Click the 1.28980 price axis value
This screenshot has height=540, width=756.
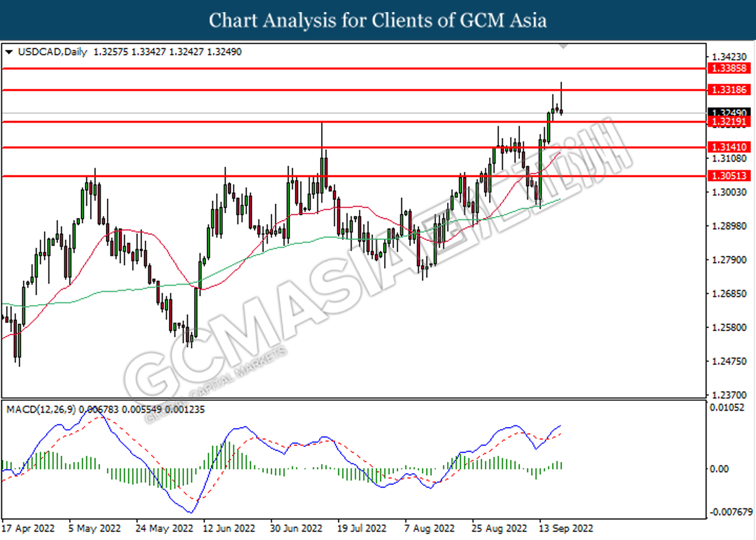click(729, 226)
